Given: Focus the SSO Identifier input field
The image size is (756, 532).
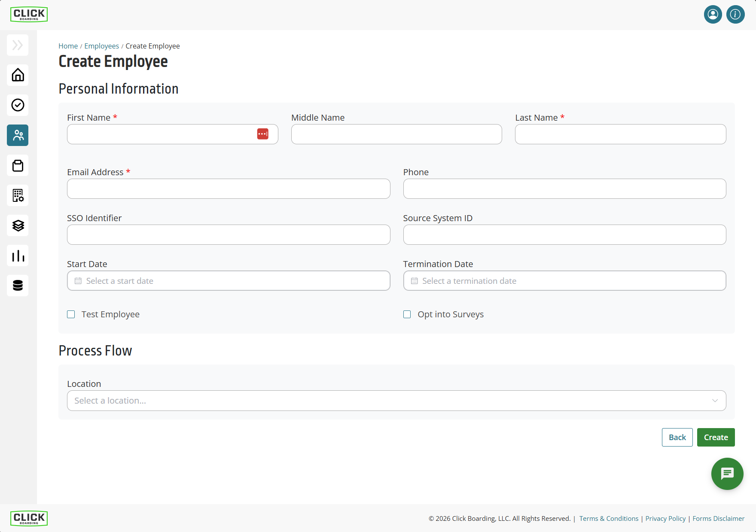Looking at the screenshot, I should (229, 234).
